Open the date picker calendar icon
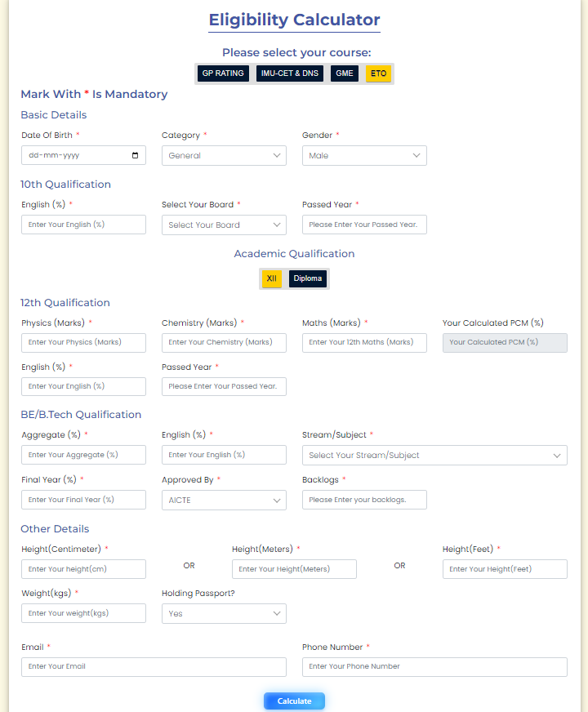This screenshot has height=712, width=588. [x=135, y=155]
